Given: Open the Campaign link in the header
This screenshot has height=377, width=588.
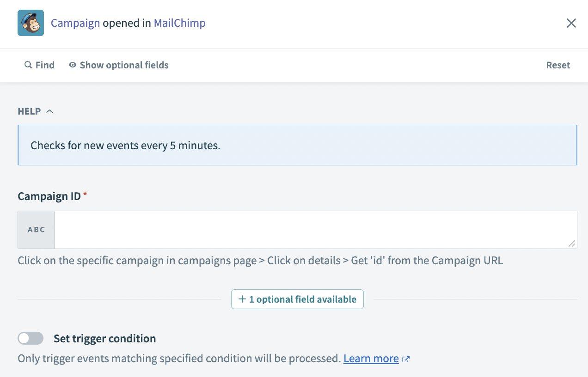Looking at the screenshot, I should coord(75,23).
